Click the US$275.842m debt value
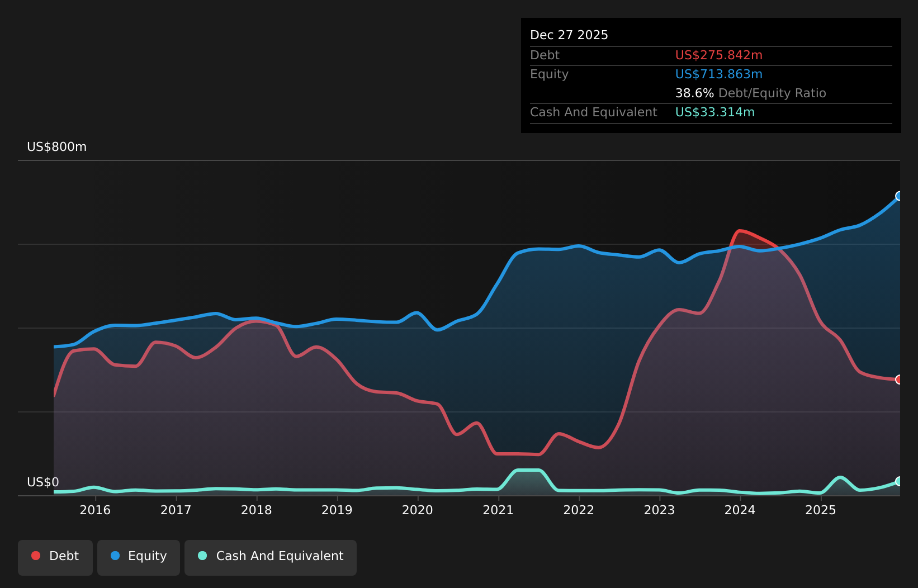 point(719,55)
